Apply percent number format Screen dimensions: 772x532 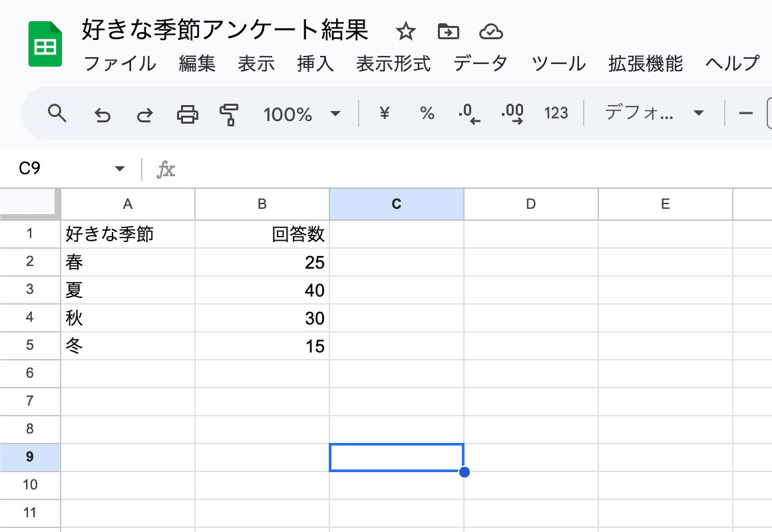click(427, 114)
